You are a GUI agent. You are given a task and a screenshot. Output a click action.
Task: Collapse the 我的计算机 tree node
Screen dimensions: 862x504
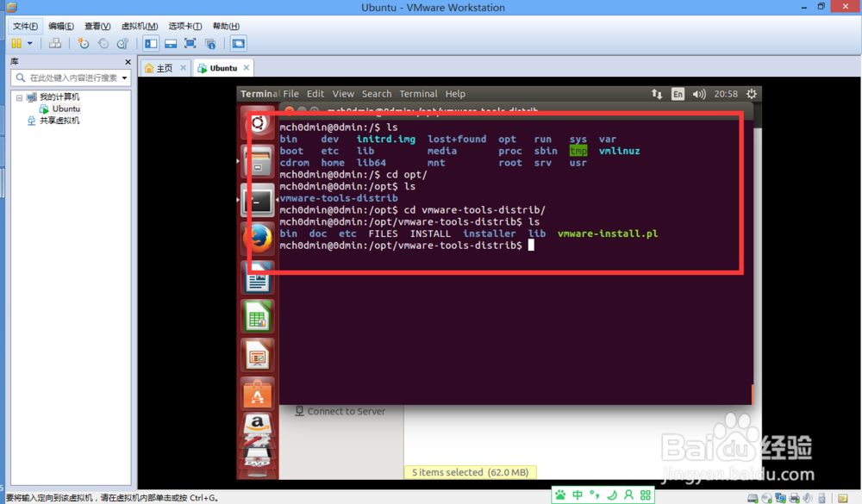click(x=19, y=98)
